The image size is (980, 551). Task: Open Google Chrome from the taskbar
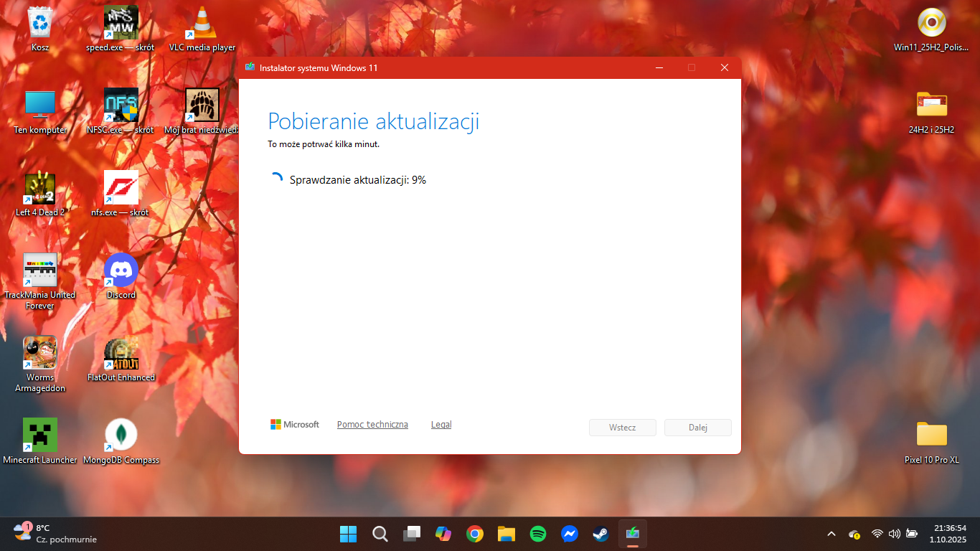tap(474, 534)
